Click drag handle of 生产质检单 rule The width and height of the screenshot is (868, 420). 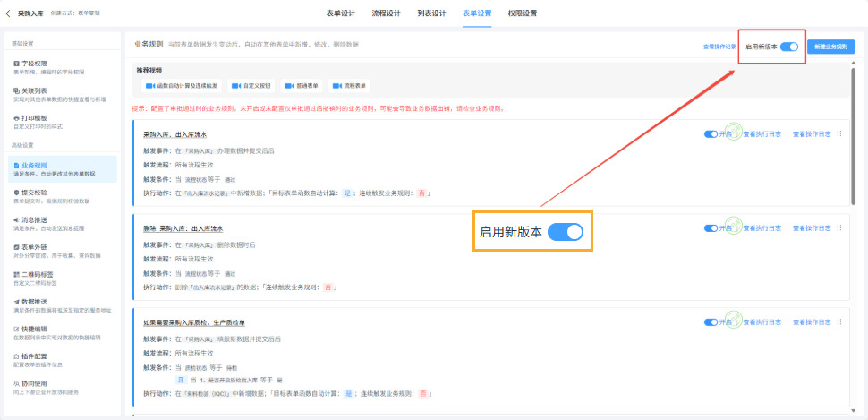pos(839,321)
